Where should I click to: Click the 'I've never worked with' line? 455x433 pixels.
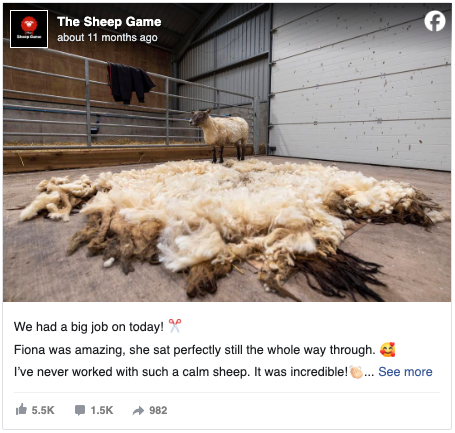[x=181, y=372]
